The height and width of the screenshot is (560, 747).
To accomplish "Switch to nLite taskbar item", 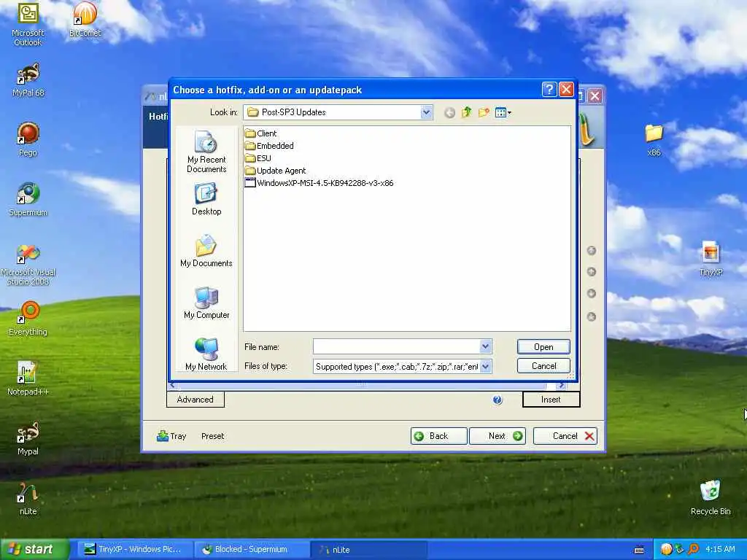I will pyautogui.click(x=368, y=549).
